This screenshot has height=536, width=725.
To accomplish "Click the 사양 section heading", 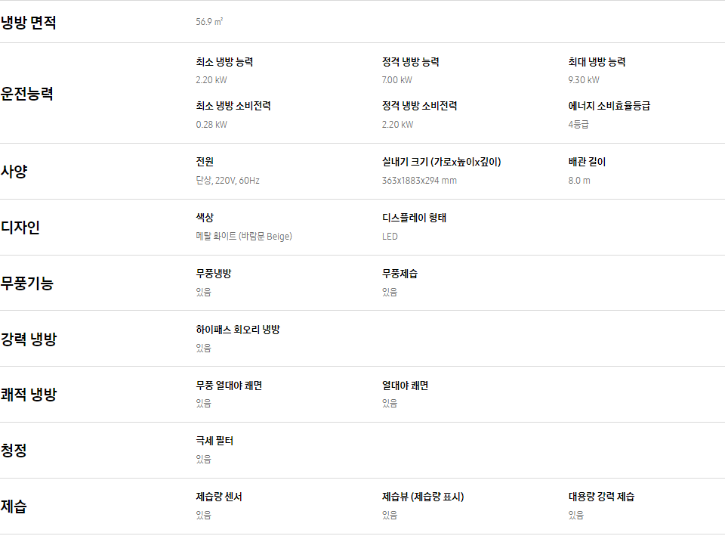I will coord(14,172).
